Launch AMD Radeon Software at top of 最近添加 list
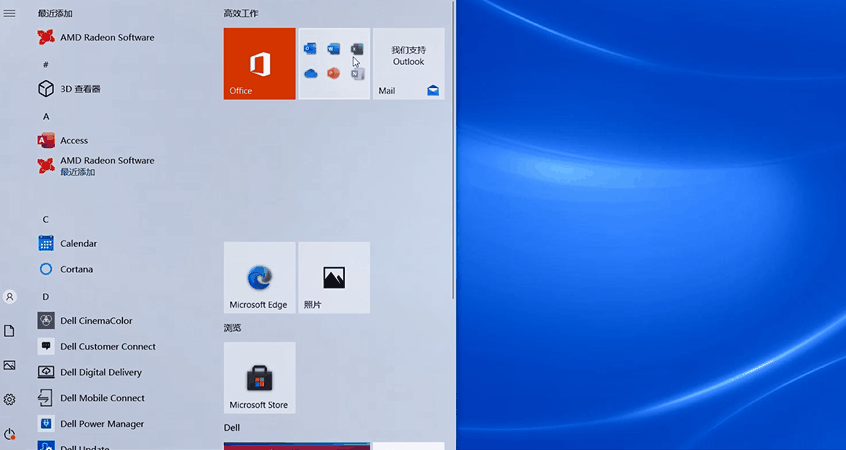846x450 pixels. click(x=97, y=37)
